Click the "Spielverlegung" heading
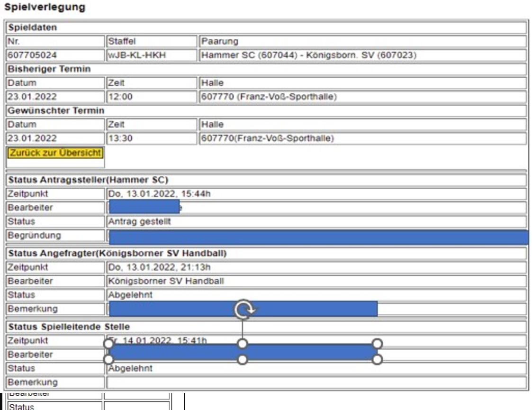The image size is (532, 410). [x=45, y=8]
